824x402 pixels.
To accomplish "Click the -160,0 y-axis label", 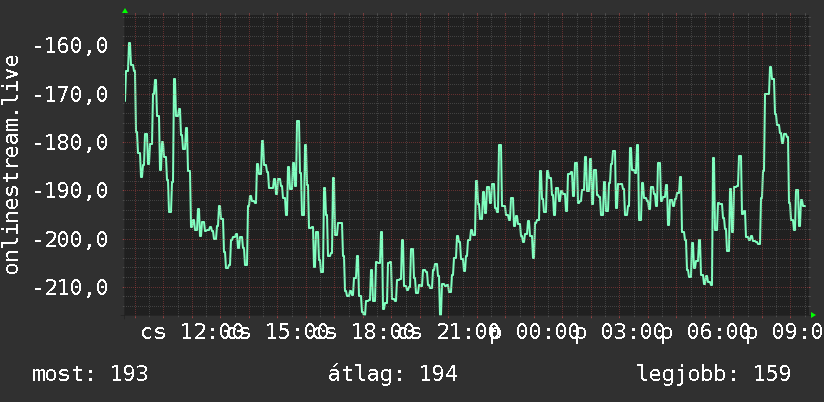I will pos(71,46).
